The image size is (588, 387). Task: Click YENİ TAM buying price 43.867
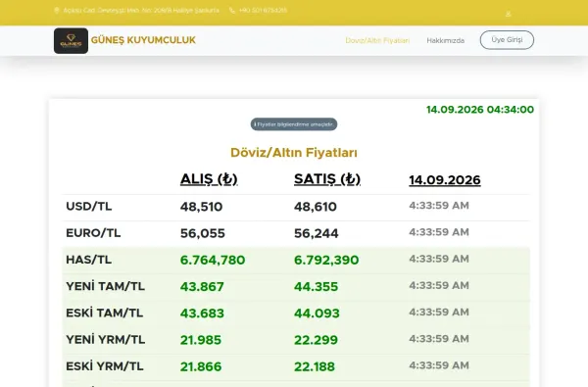click(x=202, y=286)
